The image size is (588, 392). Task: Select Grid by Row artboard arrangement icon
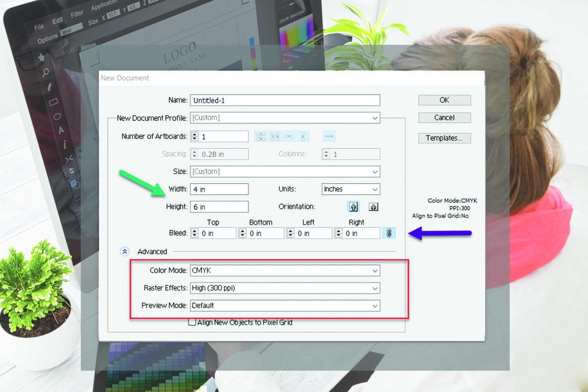coord(261,136)
